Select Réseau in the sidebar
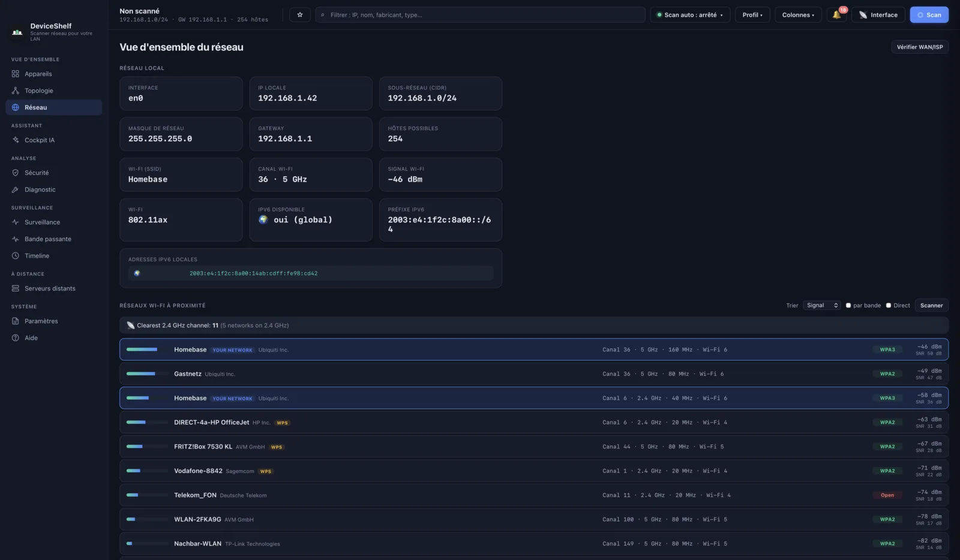 pyautogui.click(x=53, y=107)
